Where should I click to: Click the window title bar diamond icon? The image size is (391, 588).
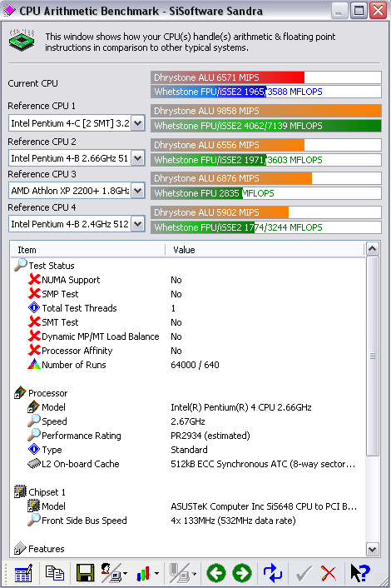click(x=9, y=11)
